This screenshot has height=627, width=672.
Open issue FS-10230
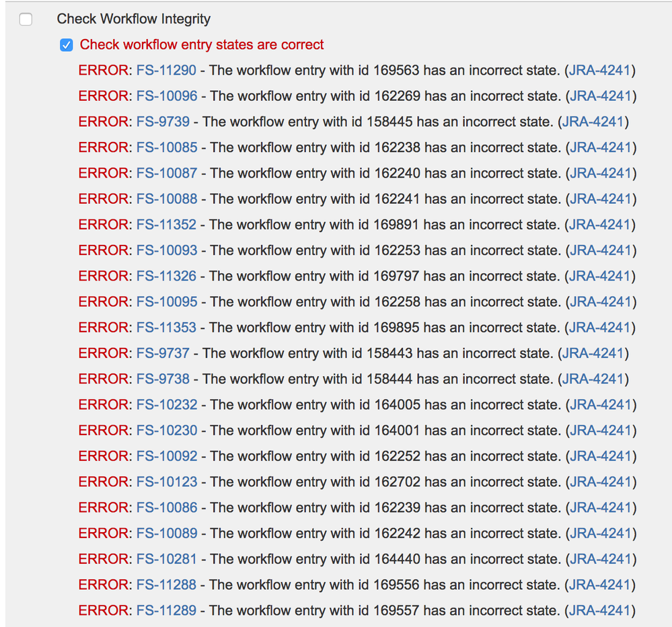click(x=165, y=431)
